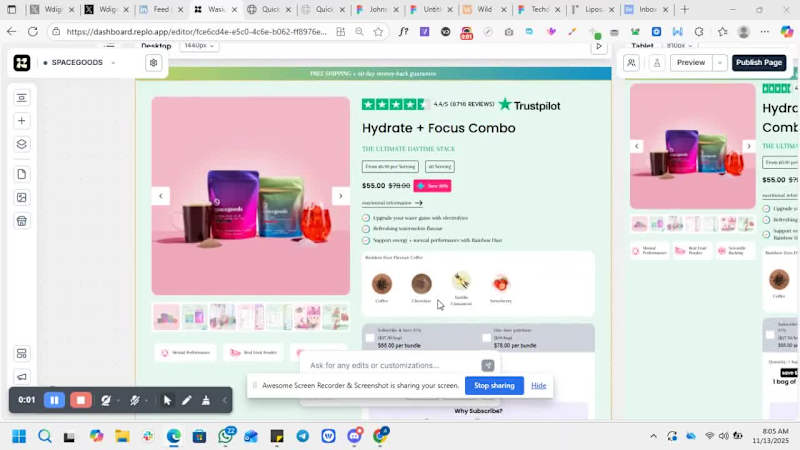Viewport: 800px width, 450px height.
Task: Click the plus icon to add component
Action: [x=21, y=121]
